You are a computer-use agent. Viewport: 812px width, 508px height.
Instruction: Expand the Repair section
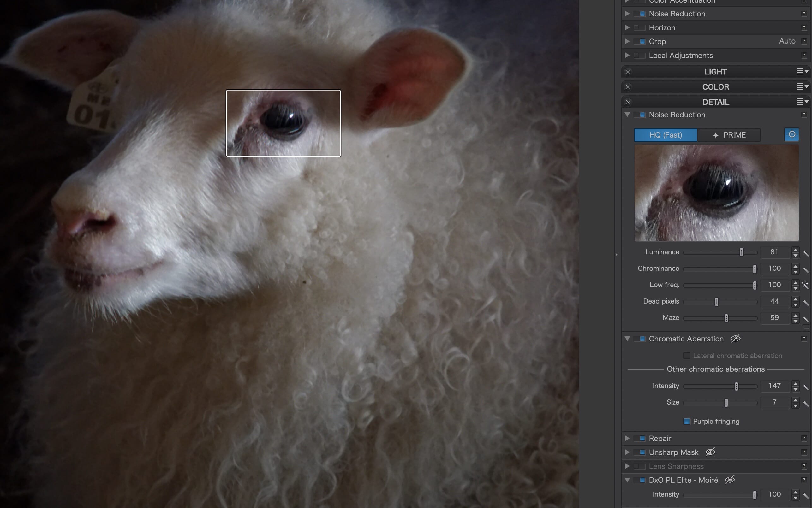627,438
